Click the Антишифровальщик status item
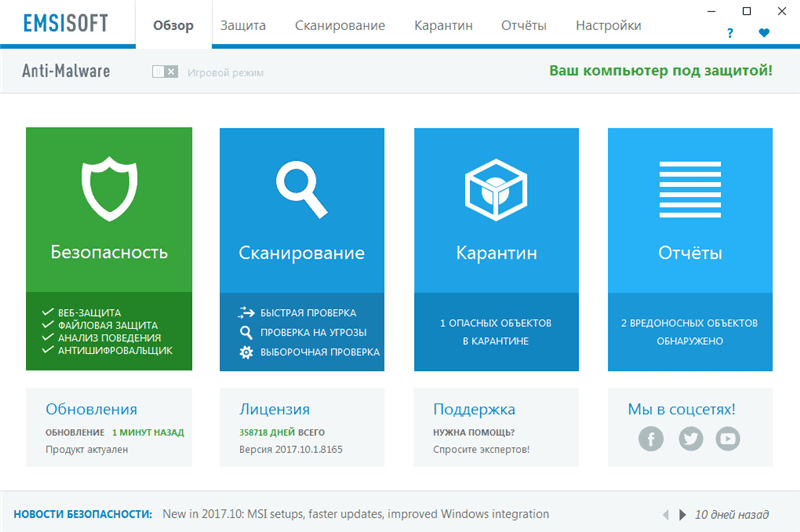Screen dimensions: 800x532 [107, 350]
